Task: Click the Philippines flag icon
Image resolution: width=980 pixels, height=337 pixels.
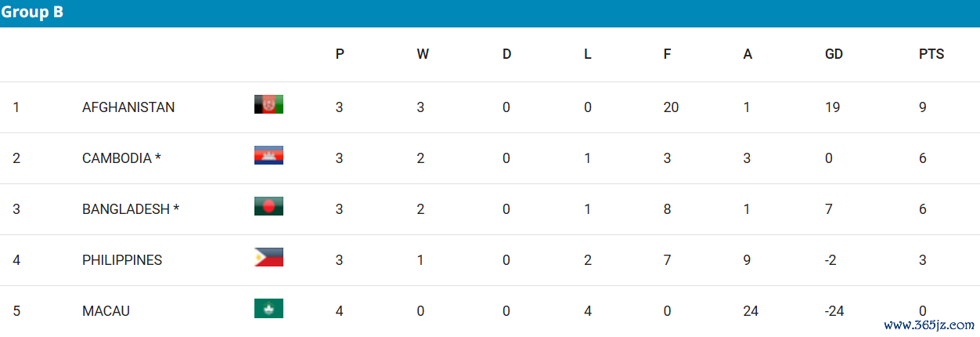Action: 268,257
